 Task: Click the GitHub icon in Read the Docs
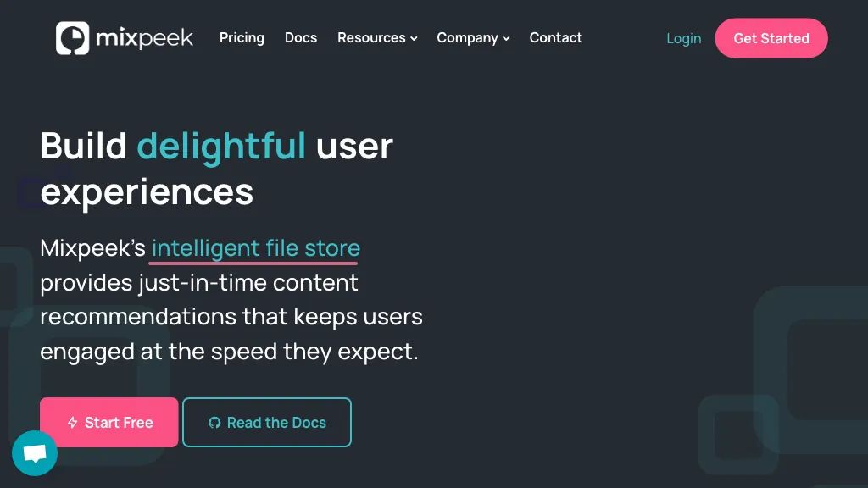tap(214, 423)
